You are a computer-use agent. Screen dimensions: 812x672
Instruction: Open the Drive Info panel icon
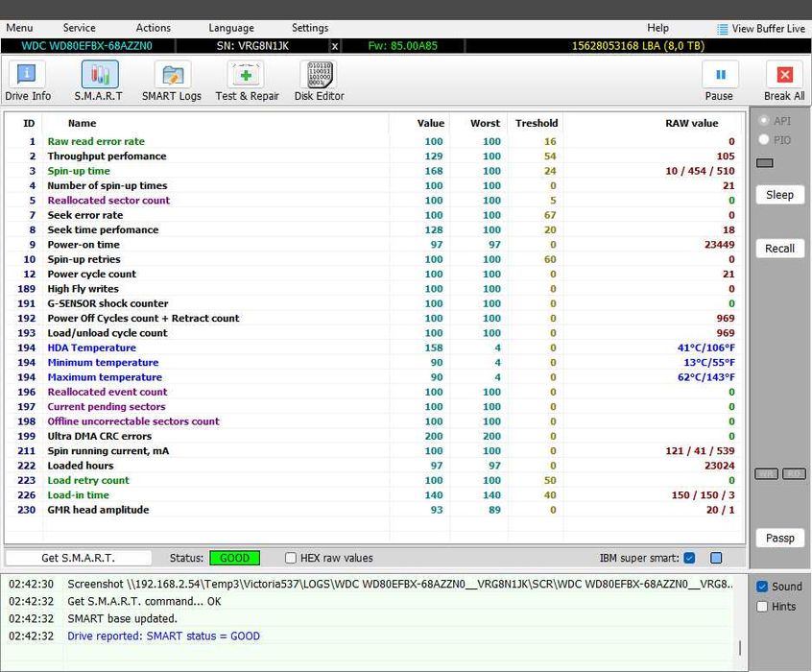[x=27, y=74]
